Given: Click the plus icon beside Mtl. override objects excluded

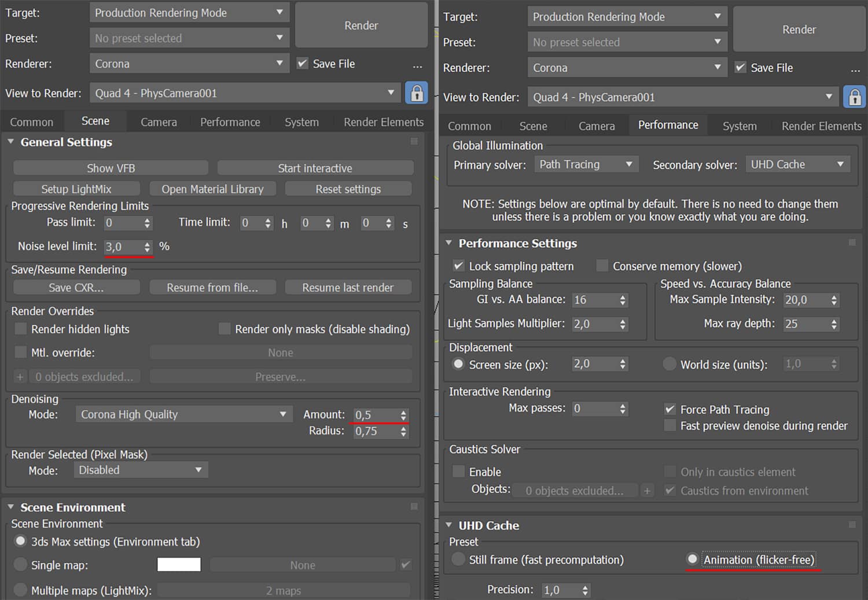Looking at the screenshot, I should point(20,377).
